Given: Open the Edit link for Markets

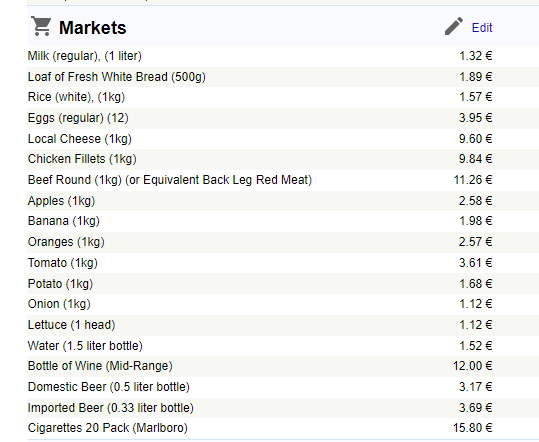Looking at the screenshot, I should (x=482, y=27).
